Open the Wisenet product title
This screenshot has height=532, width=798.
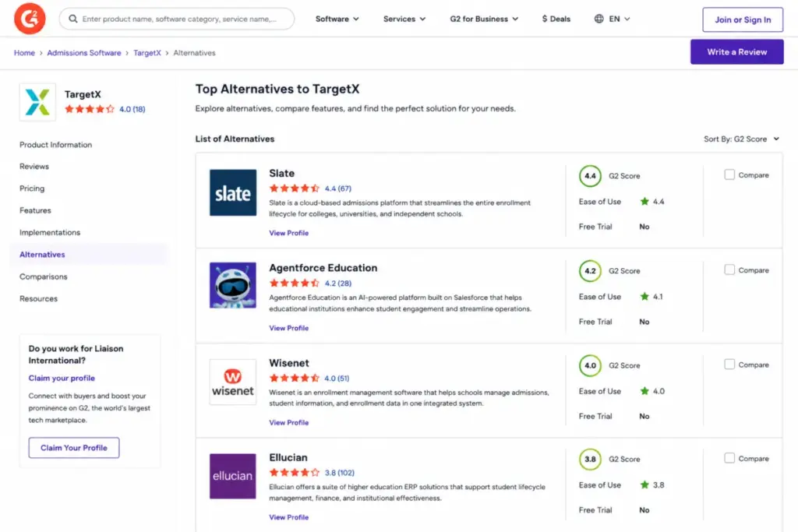288,363
